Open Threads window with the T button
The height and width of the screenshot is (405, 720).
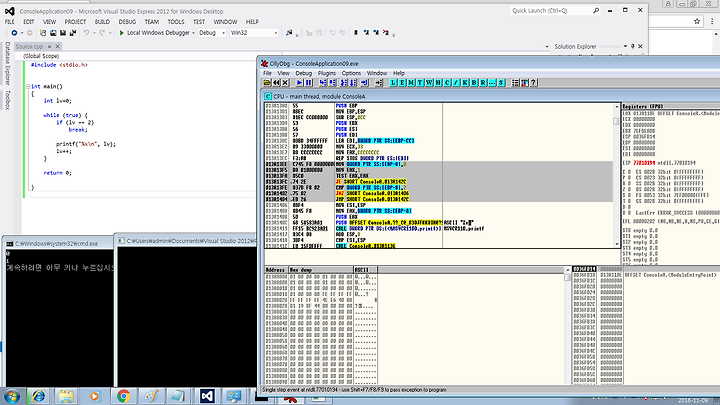420,83
